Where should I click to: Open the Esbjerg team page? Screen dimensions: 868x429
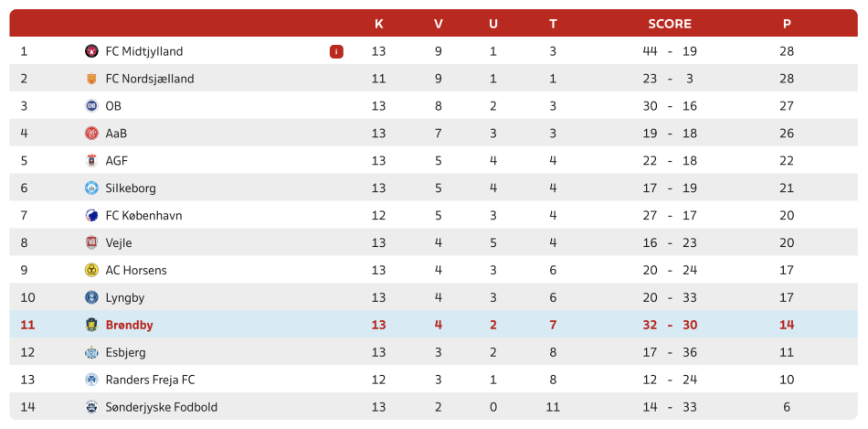[126, 352]
